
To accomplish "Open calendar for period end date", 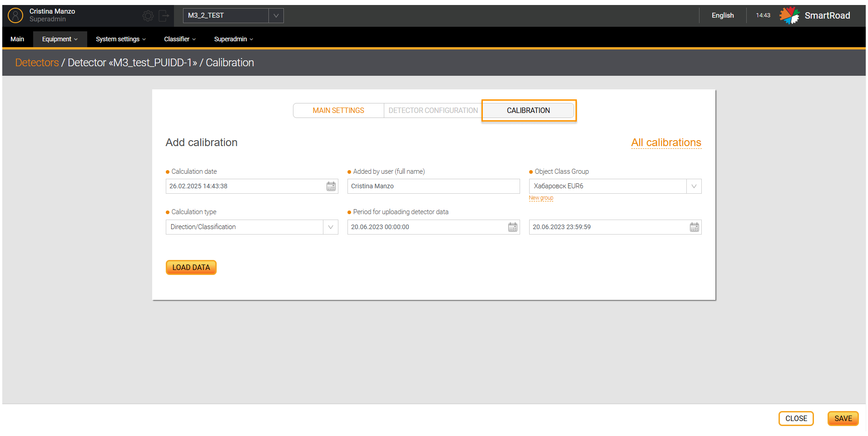I will (694, 227).
